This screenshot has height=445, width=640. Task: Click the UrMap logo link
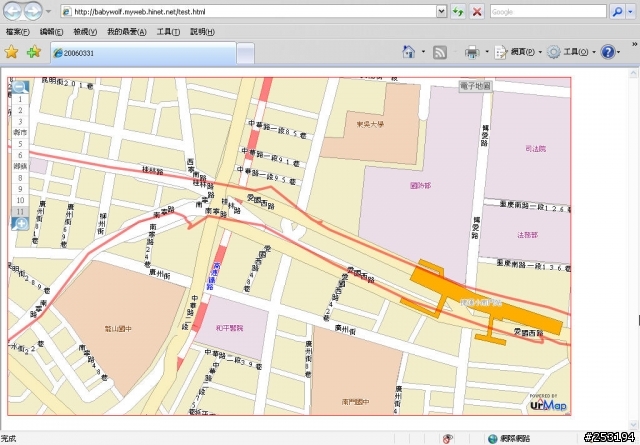548,403
